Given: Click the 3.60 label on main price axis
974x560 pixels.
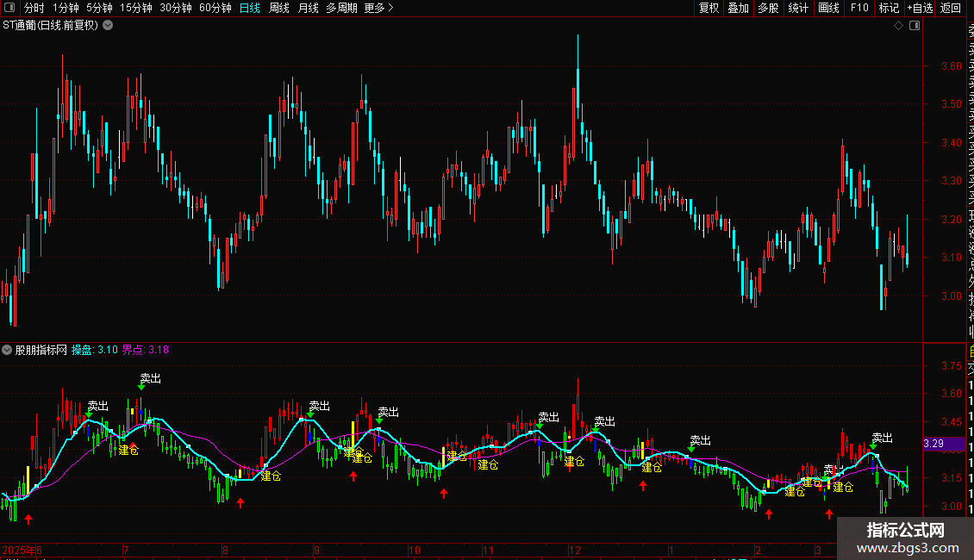Looking at the screenshot, I should point(951,65).
